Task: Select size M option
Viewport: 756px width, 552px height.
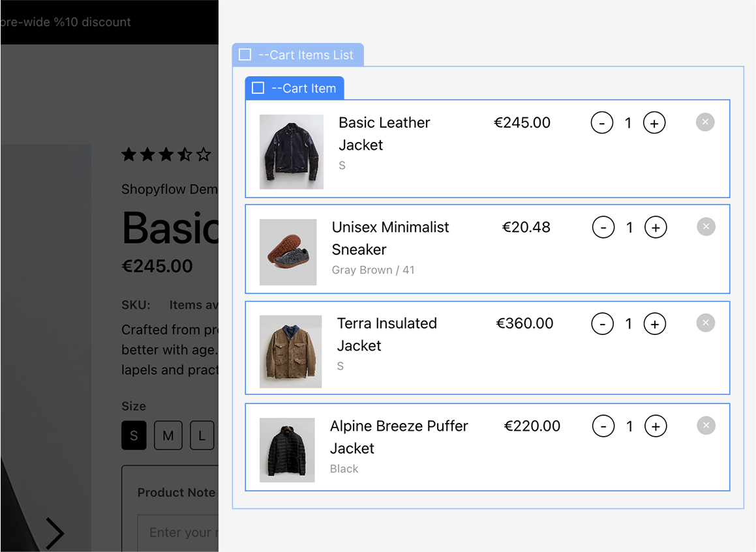Action: pyautogui.click(x=168, y=435)
